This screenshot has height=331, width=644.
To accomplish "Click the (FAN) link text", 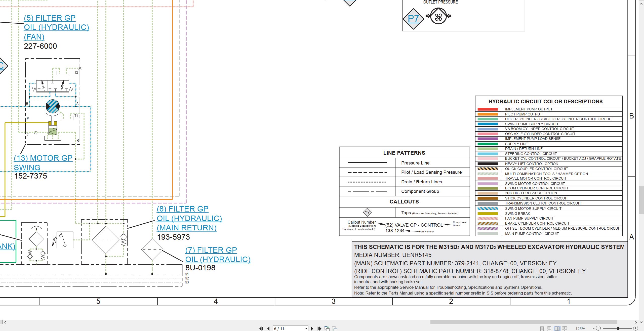I will [34, 37].
